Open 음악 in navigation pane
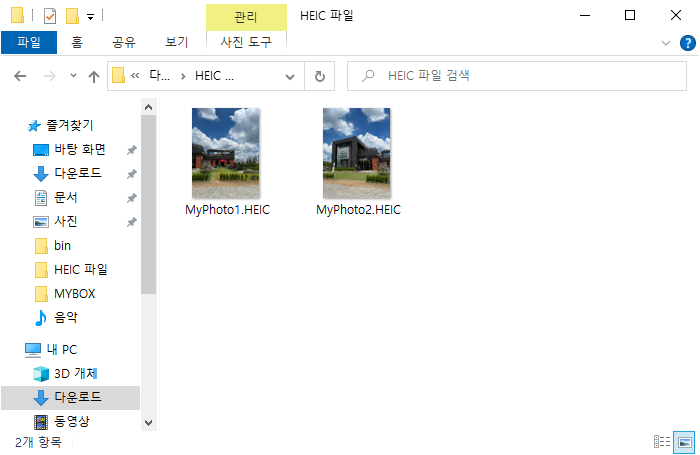Viewport: 700px width, 455px height. (66, 317)
